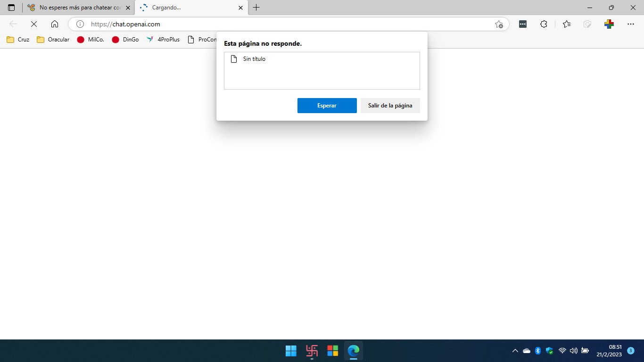The image size is (644, 362).
Task: Open the Windows Start menu
Action: pyautogui.click(x=291, y=351)
